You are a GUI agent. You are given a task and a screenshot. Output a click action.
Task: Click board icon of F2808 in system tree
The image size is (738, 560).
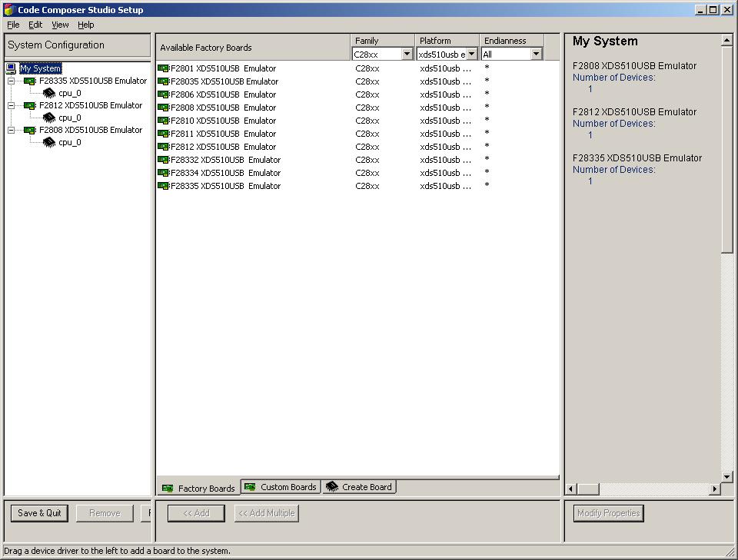pyautogui.click(x=30, y=130)
